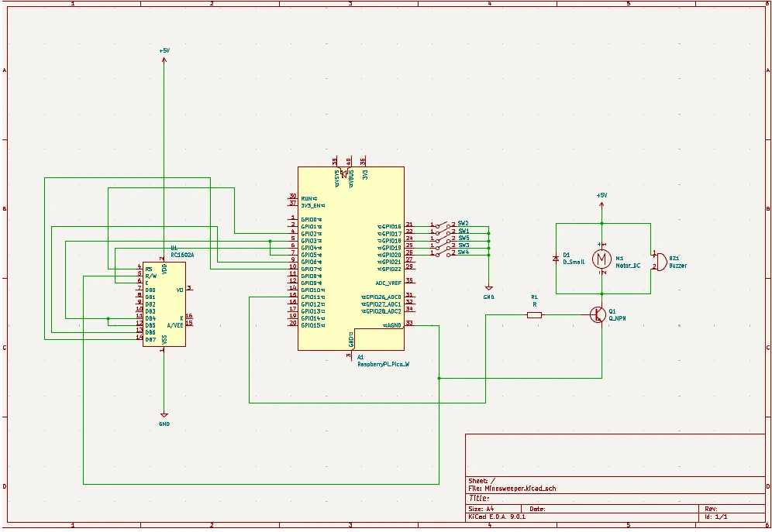Click the GPIO22 pin label
This screenshot has width=772, height=532.
tap(390, 269)
